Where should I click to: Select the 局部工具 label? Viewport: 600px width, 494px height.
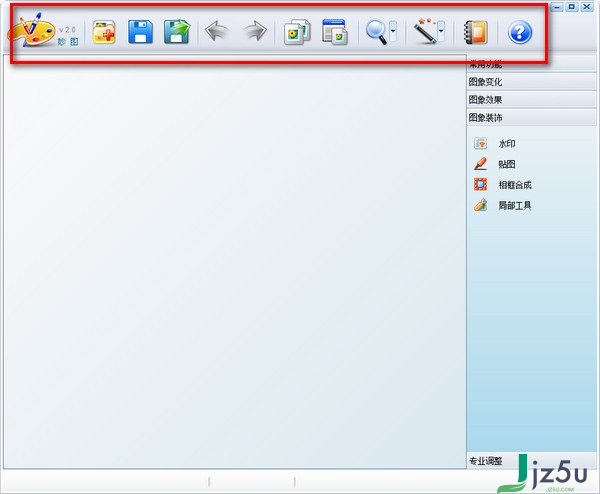point(515,206)
